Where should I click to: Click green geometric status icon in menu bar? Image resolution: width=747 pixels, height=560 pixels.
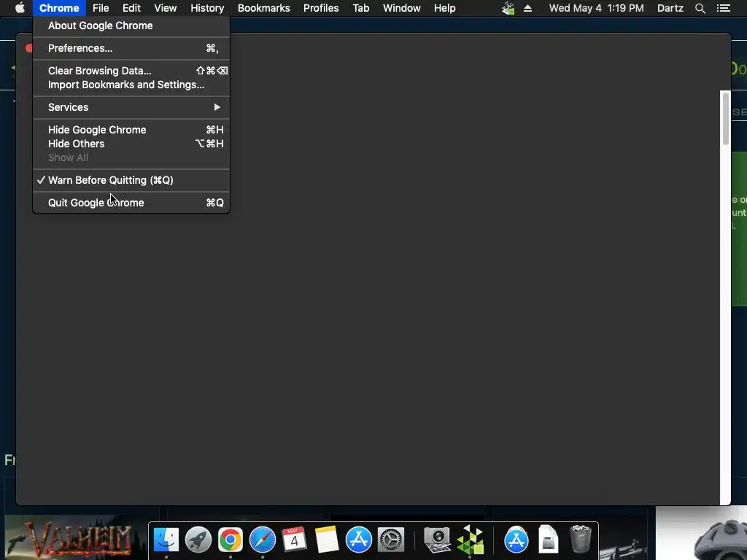[508, 8]
